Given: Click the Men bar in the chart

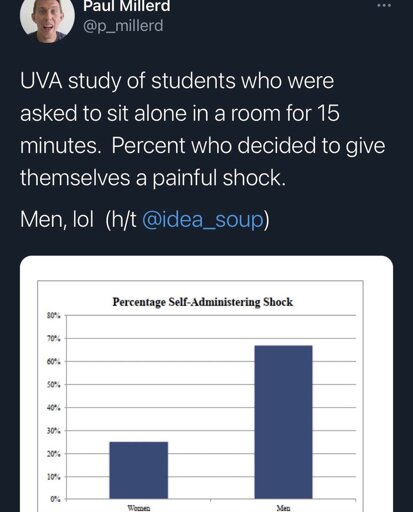Looking at the screenshot, I should click(283, 422).
